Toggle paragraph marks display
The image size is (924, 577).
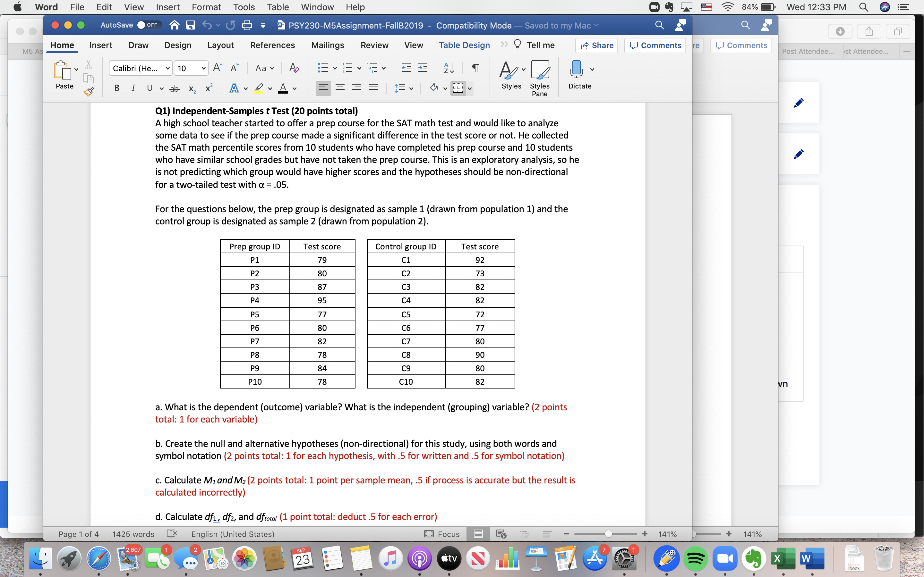pyautogui.click(x=475, y=68)
